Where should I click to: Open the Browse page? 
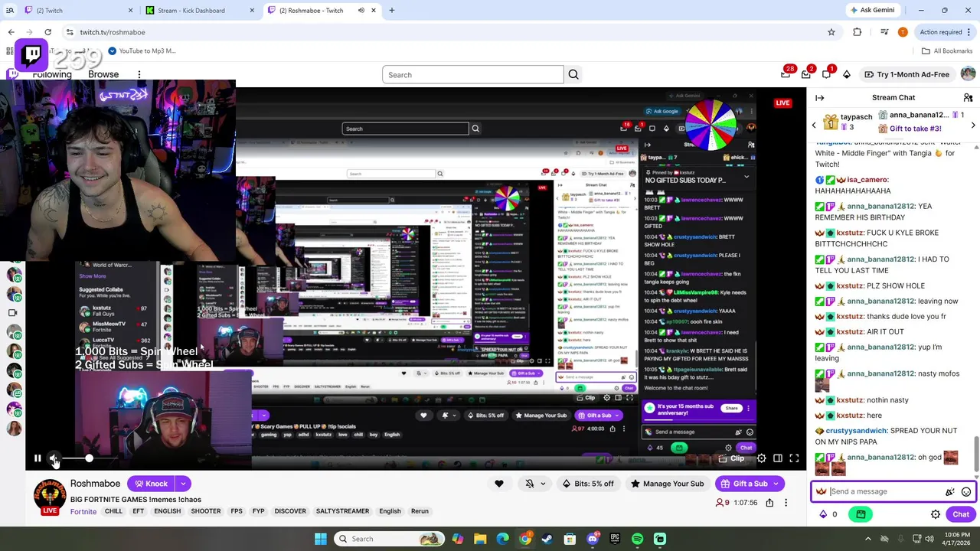pos(103,75)
